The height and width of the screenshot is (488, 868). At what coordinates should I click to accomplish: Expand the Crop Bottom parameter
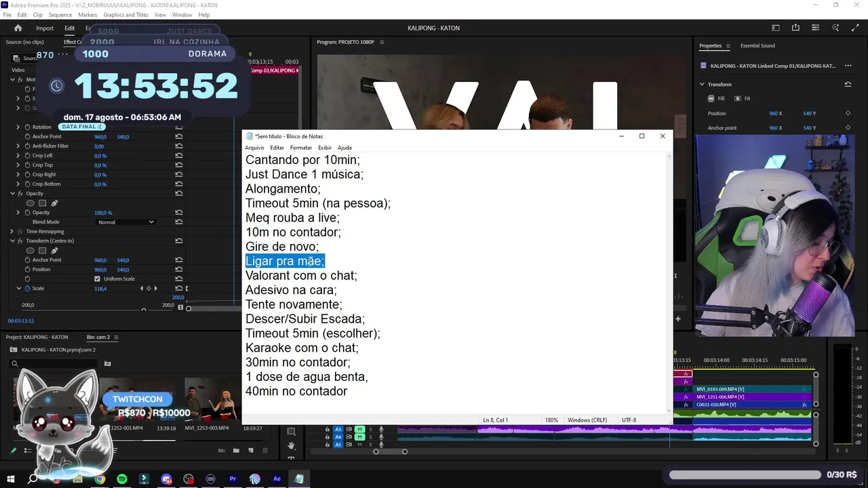click(18, 184)
